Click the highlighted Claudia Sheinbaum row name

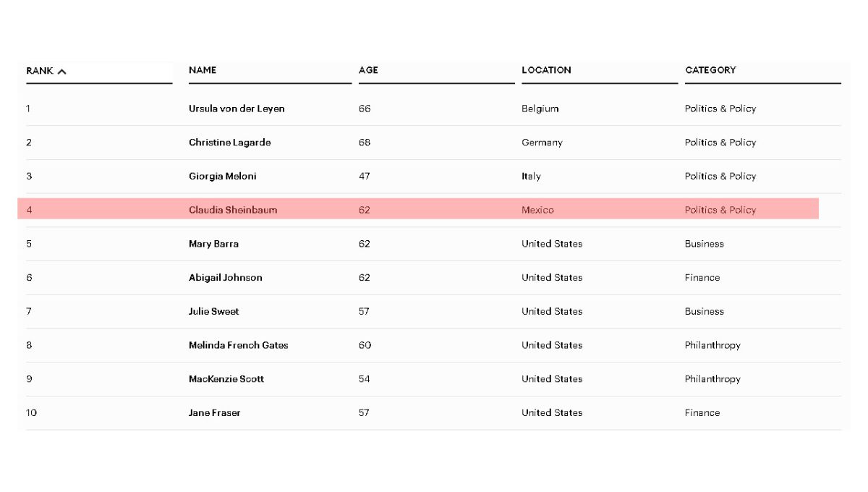point(233,210)
